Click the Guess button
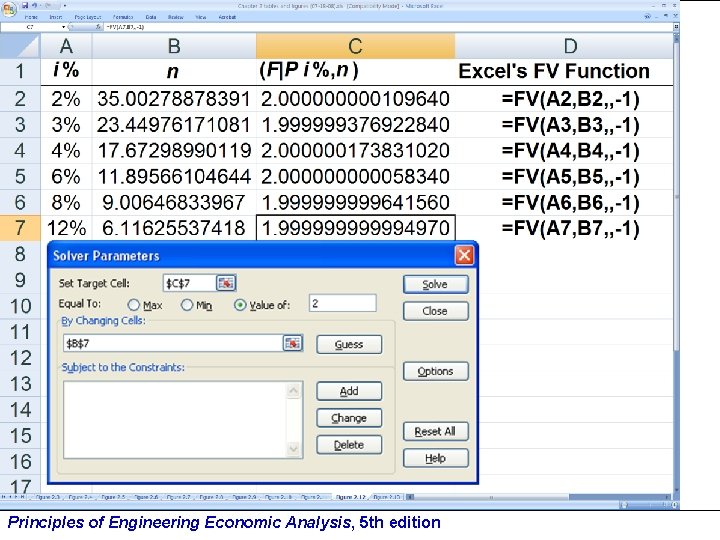720x540 pixels. [x=349, y=344]
